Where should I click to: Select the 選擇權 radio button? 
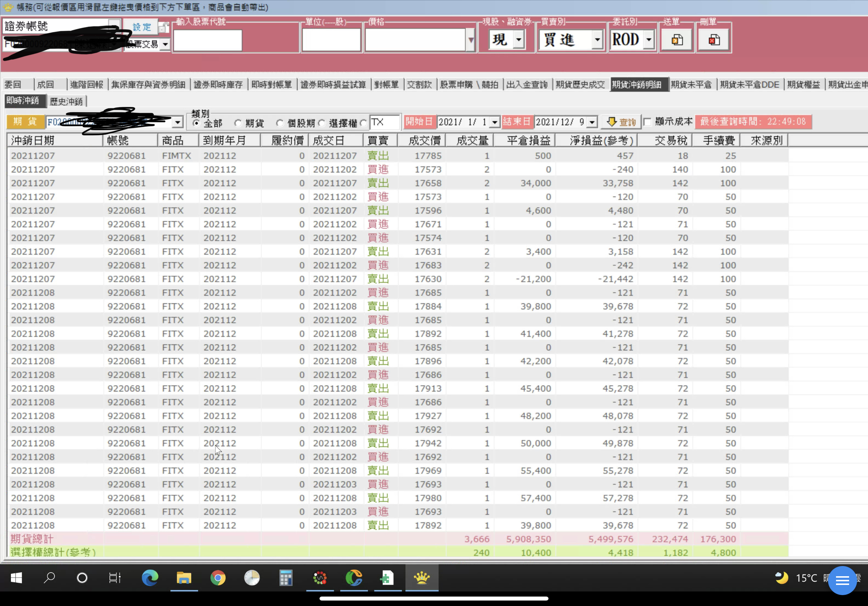pos(322,123)
